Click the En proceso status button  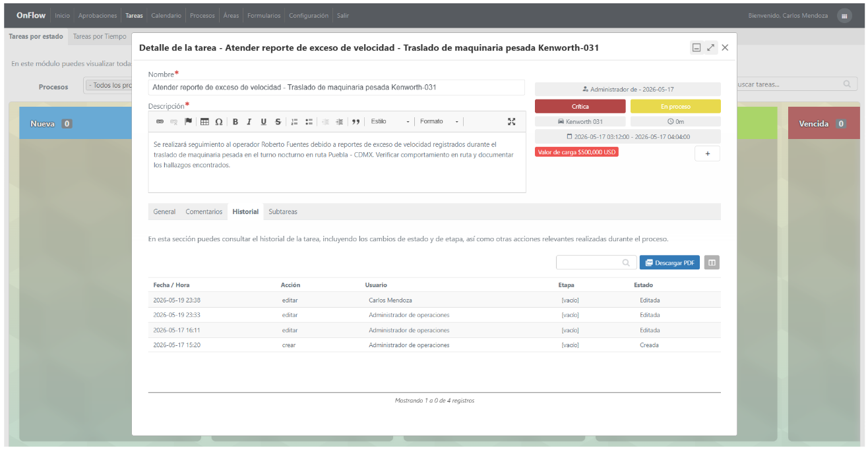click(675, 106)
